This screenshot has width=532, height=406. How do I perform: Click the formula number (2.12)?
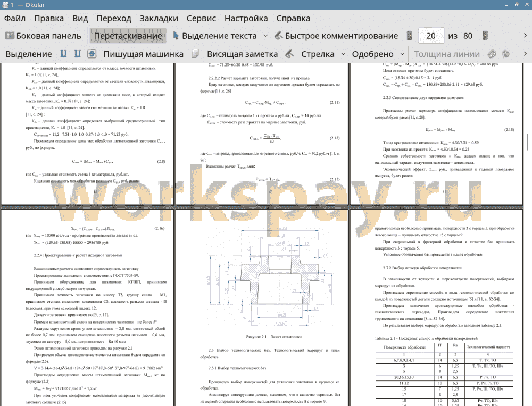tap(335, 138)
